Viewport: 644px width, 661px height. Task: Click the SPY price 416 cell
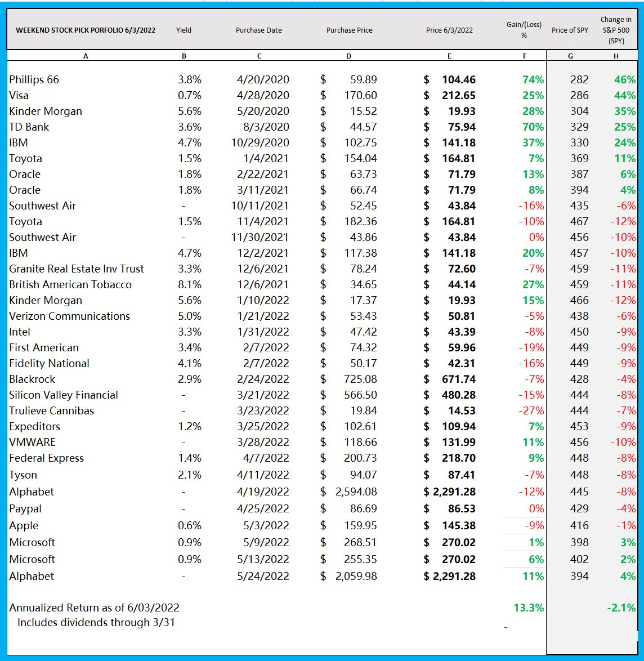pyautogui.click(x=579, y=526)
